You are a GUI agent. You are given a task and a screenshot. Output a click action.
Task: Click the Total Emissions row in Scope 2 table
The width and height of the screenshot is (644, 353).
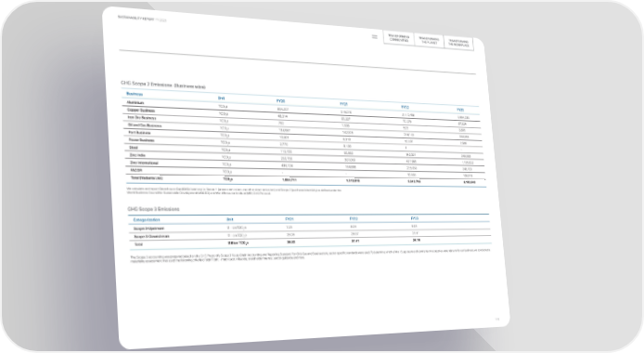306,180
